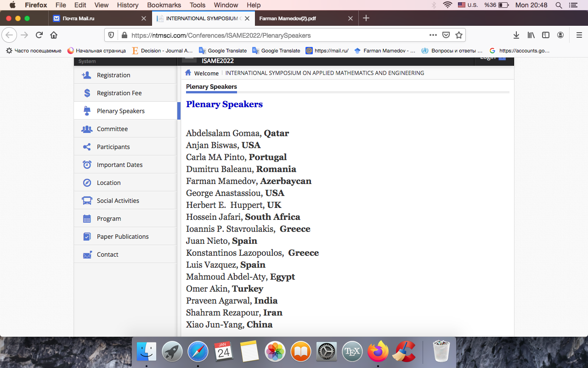Toggle the sidebar view icon
588x368 pixels.
(546, 35)
